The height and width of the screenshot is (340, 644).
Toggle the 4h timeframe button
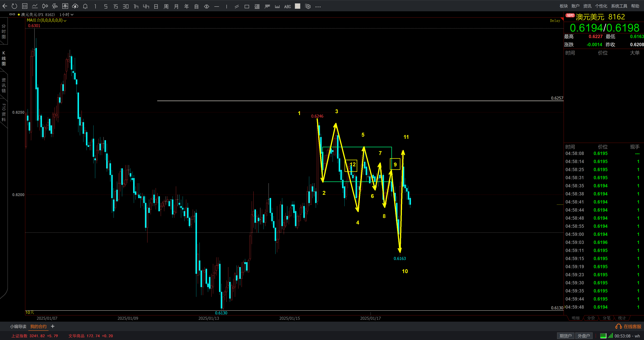coord(146,7)
